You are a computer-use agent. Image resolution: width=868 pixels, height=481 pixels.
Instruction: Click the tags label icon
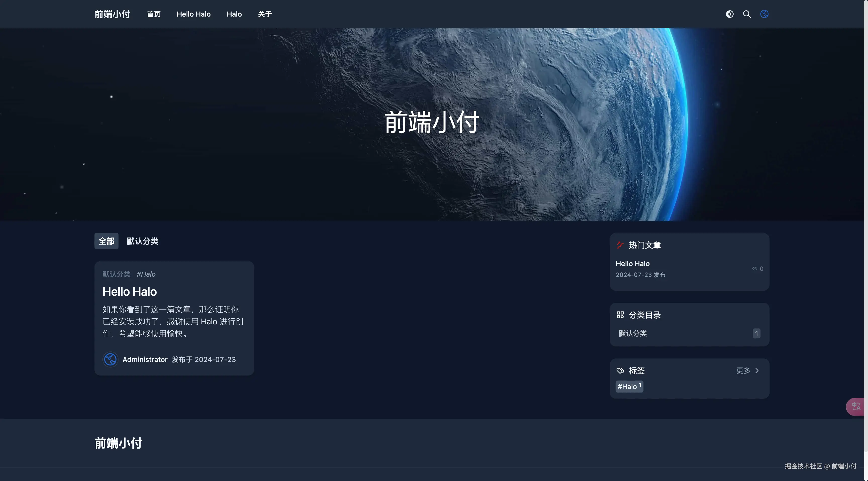pos(620,371)
